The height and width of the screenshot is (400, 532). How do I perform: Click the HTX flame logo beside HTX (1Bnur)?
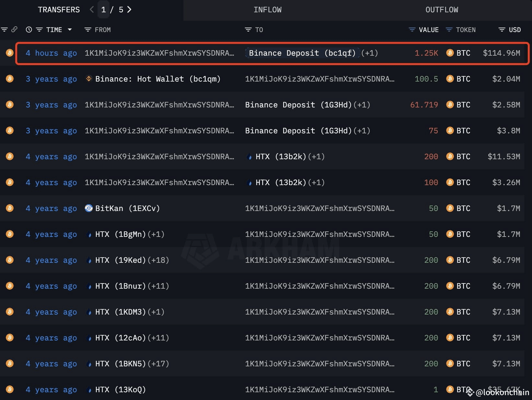coord(89,286)
